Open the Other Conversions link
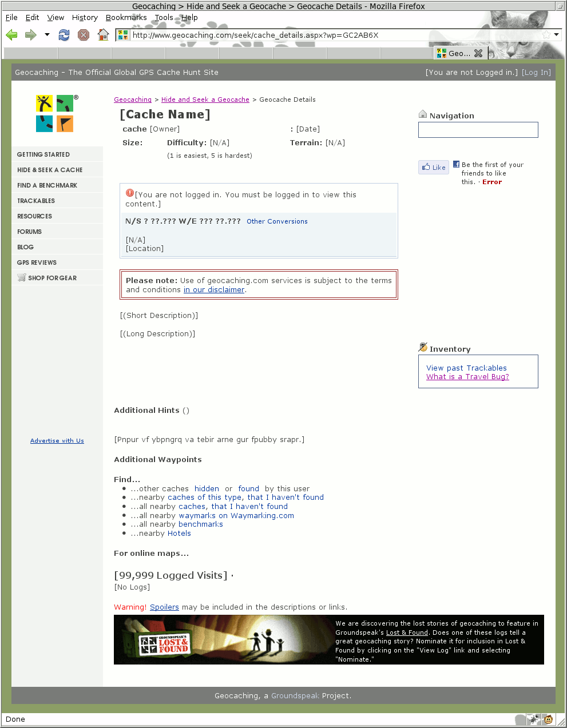567x728 pixels. 277,221
